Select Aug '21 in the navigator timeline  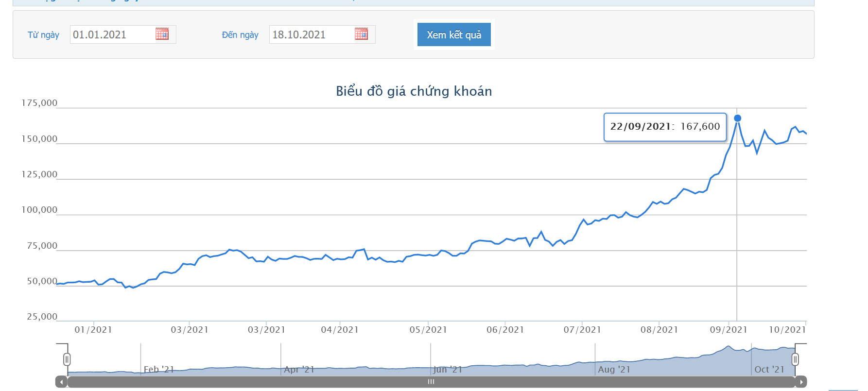coord(614,370)
